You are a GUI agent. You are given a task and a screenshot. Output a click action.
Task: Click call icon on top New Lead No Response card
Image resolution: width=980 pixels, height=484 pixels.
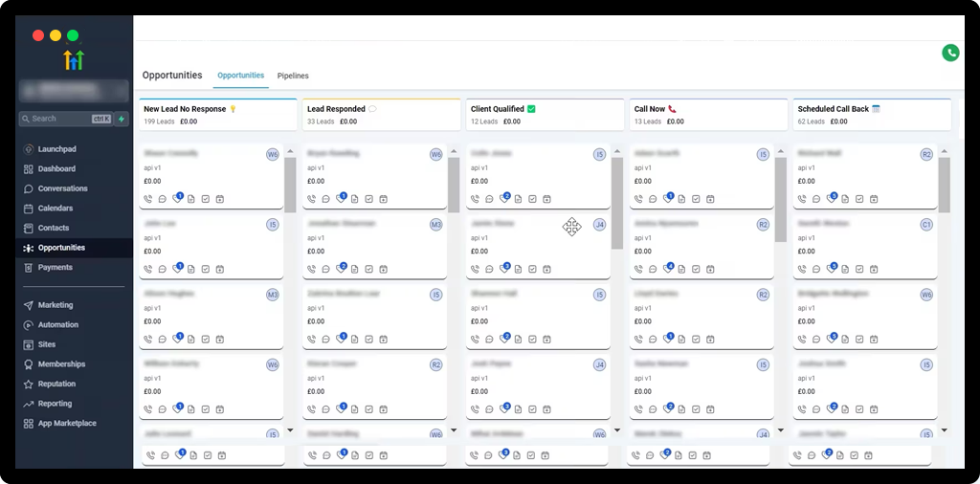pos(148,199)
